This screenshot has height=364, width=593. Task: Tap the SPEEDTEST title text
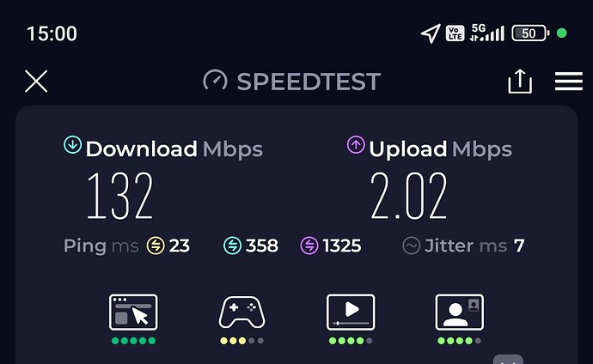click(x=309, y=82)
